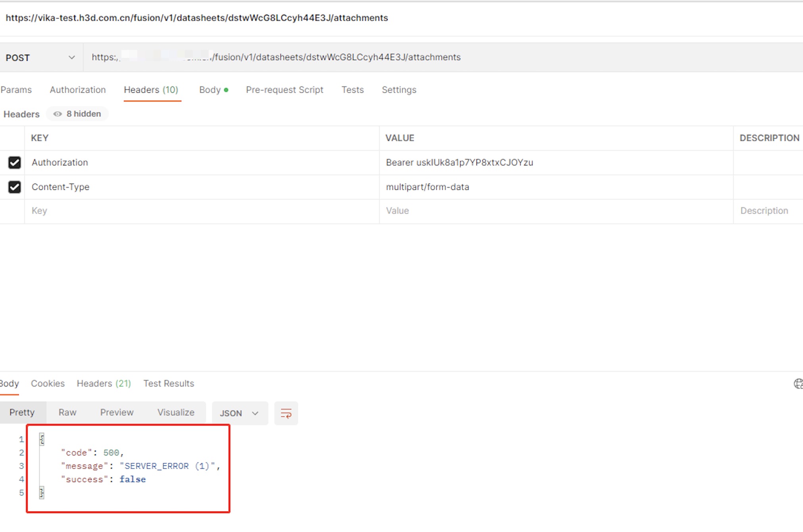Image resolution: width=803 pixels, height=532 pixels.
Task: Click the "success": false response line
Action: tap(103, 480)
